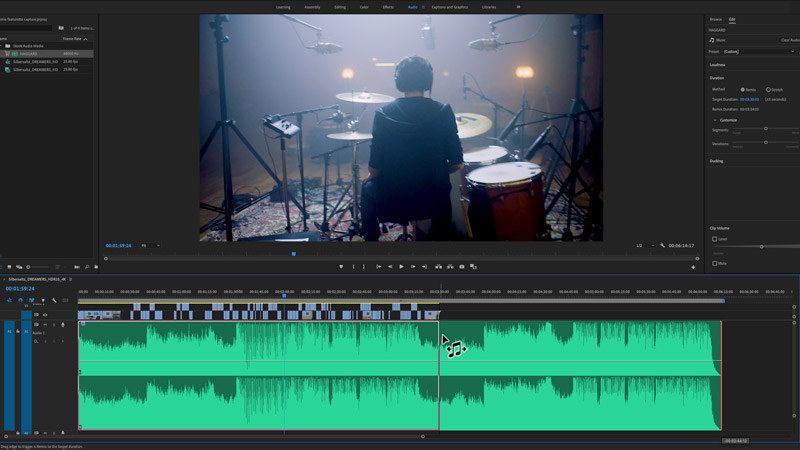This screenshot has width=800, height=450.
Task: Collapse the Customize section
Action: [x=714, y=120]
